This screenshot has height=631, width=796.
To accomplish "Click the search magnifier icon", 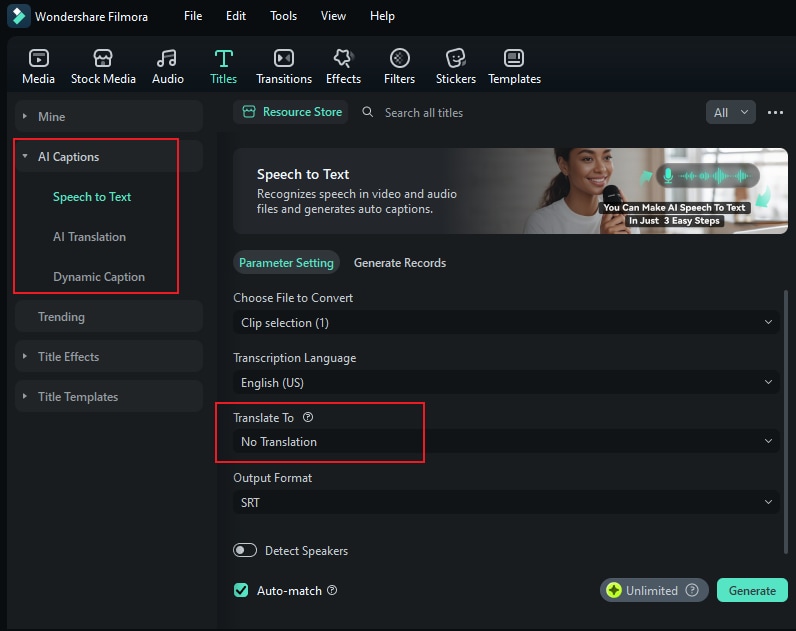I will 368,112.
